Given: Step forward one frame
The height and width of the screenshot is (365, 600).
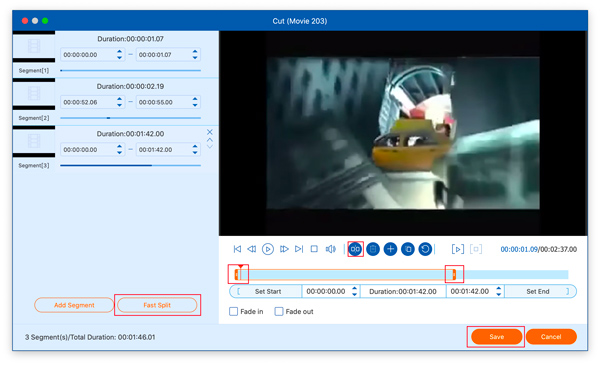Looking at the screenshot, I should click(284, 249).
